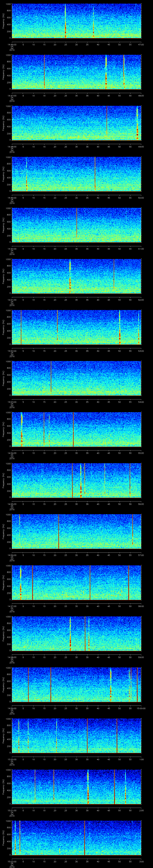This screenshot has width=153, height=868.
Task: Click the 14:57:00 time axis label
Action: [x=12, y=606]
